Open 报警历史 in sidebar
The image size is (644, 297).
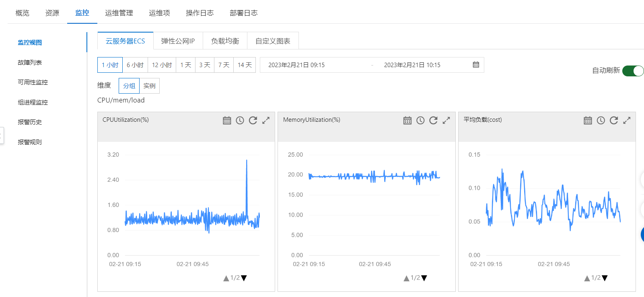point(30,122)
